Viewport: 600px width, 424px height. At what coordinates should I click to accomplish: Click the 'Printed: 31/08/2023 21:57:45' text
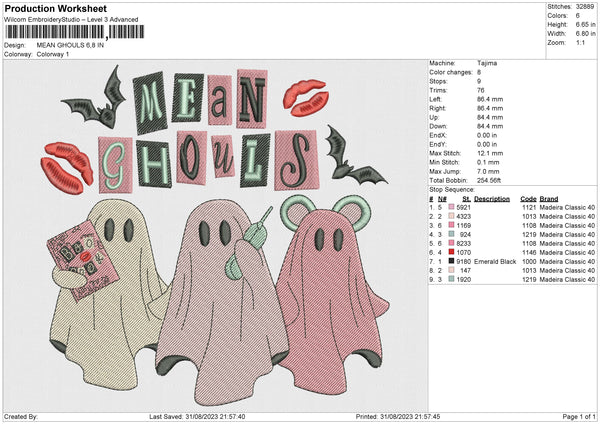(398, 417)
